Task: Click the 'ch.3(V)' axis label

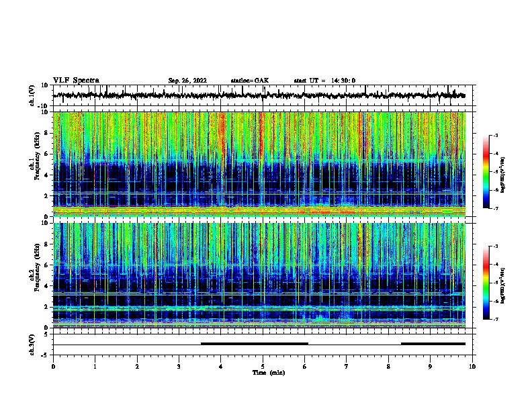Action: (32, 345)
